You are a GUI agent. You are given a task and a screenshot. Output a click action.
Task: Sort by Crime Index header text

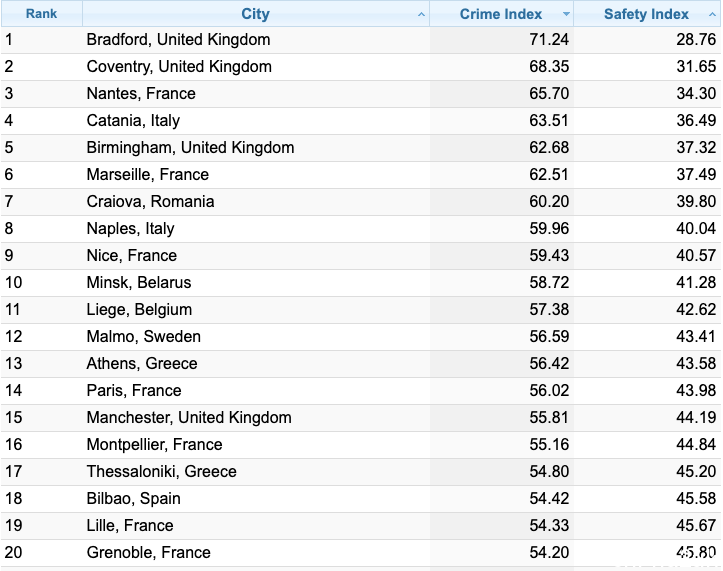click(x=501, y=14)
